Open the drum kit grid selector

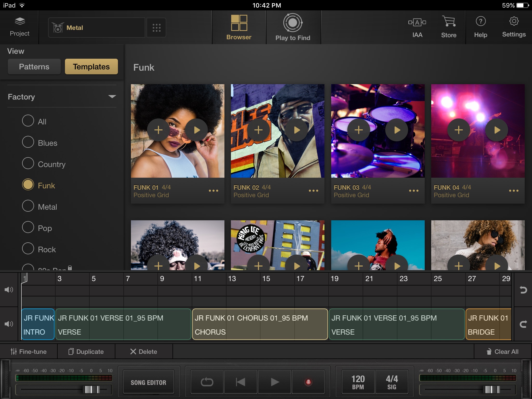tap(156, 28)
